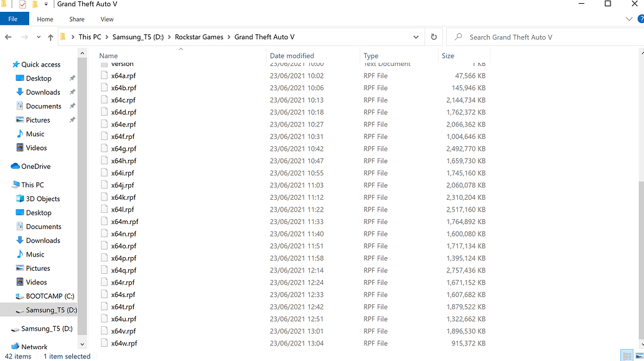Select the x64w.rpf file
The image size is (644, 361).
coord(124,344)
